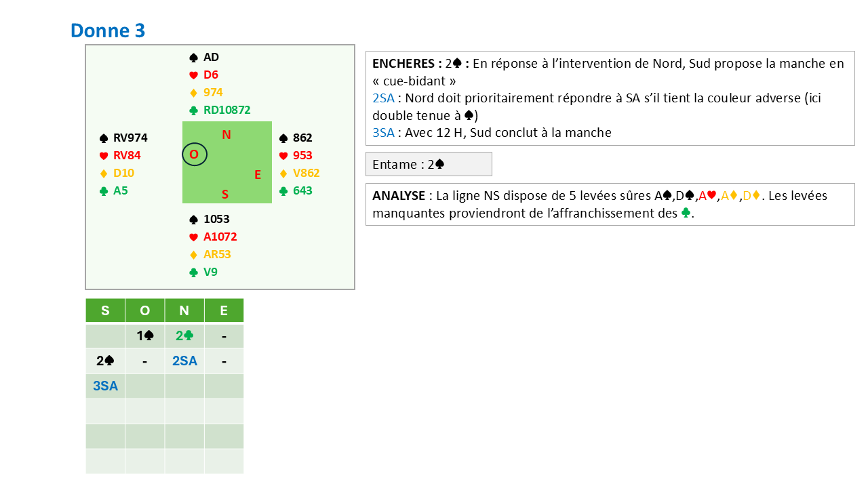Select the ANALYSE text box

[x=610, y=204]
